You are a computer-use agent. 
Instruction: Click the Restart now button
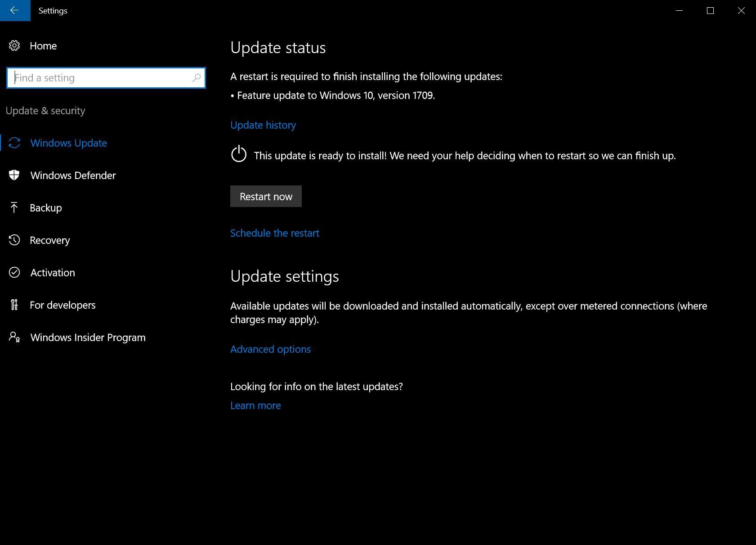click(x=266, y=196)
